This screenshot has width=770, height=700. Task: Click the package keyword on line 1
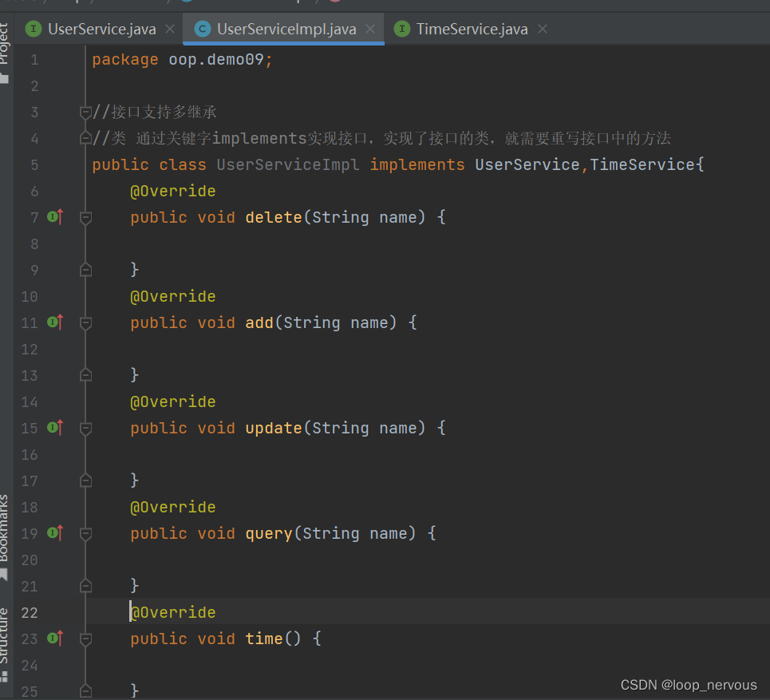[x=125, y=59]
